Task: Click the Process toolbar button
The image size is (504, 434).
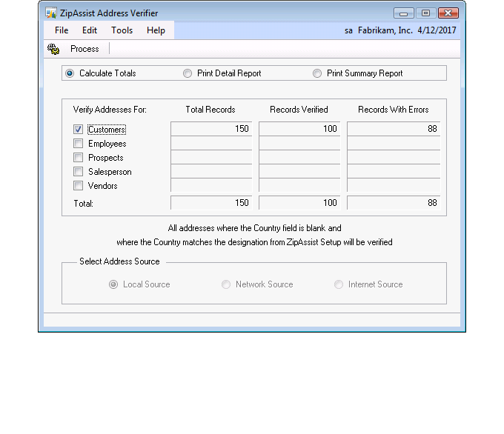Action: [84, 49]
